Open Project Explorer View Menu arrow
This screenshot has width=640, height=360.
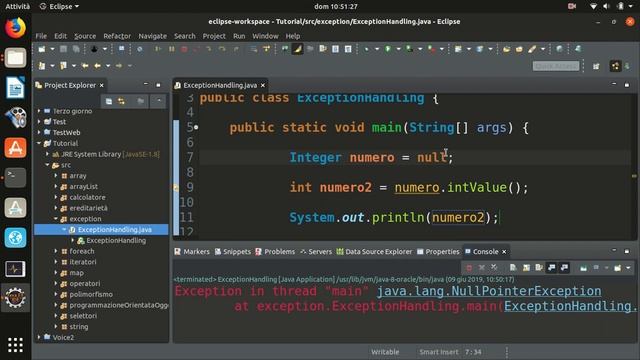159,101
